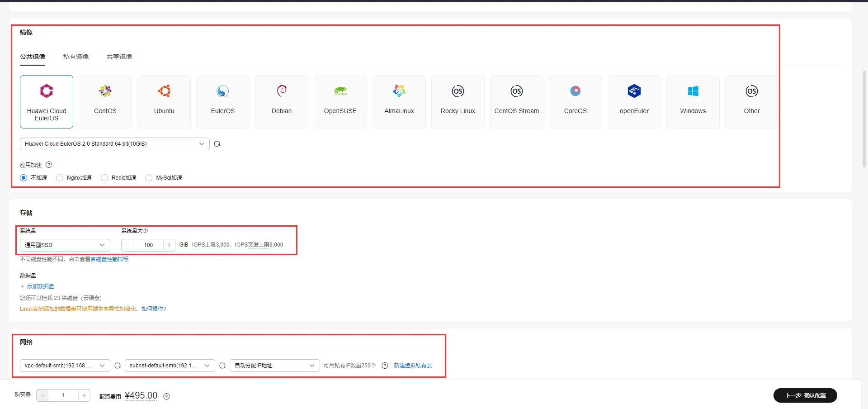The image size is (868, 409).
Task: Choose the CentOS image icon
Action: pos(105,91)
